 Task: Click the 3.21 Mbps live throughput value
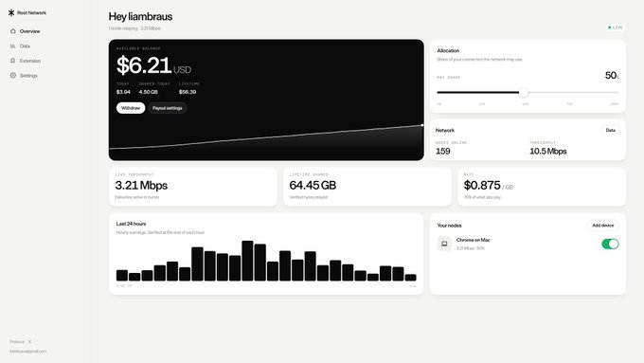tap(141, 185)
